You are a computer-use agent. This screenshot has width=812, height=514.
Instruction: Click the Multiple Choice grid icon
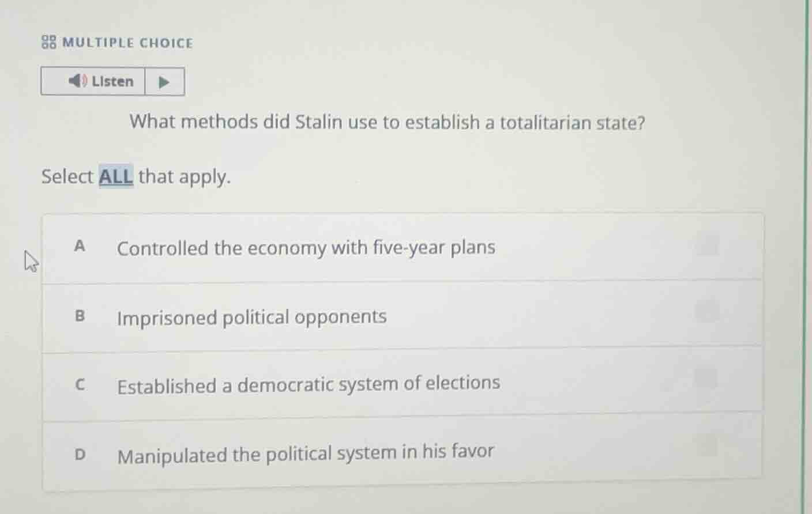coord(48,41)
